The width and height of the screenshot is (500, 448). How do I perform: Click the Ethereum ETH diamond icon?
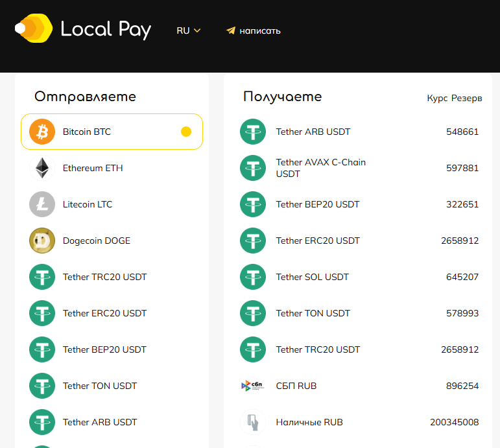[42, 168]
